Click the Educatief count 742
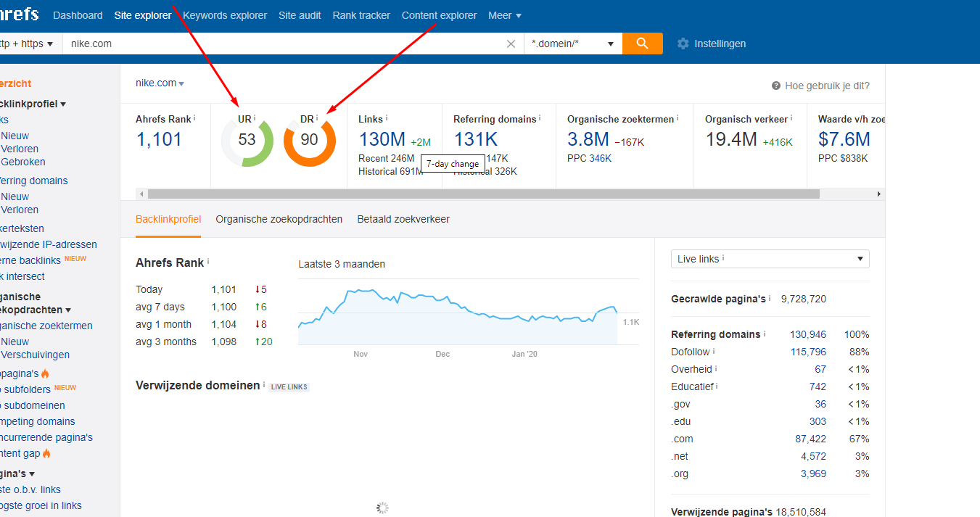The height and width of the screenshot is (517, 980). (818, 386)
